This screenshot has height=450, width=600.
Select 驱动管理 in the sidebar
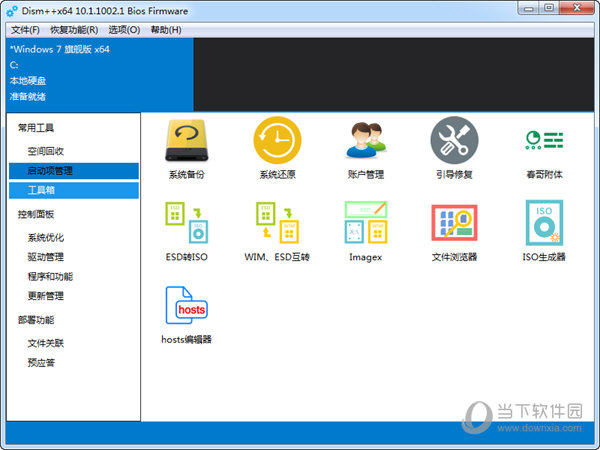(74, 257)
